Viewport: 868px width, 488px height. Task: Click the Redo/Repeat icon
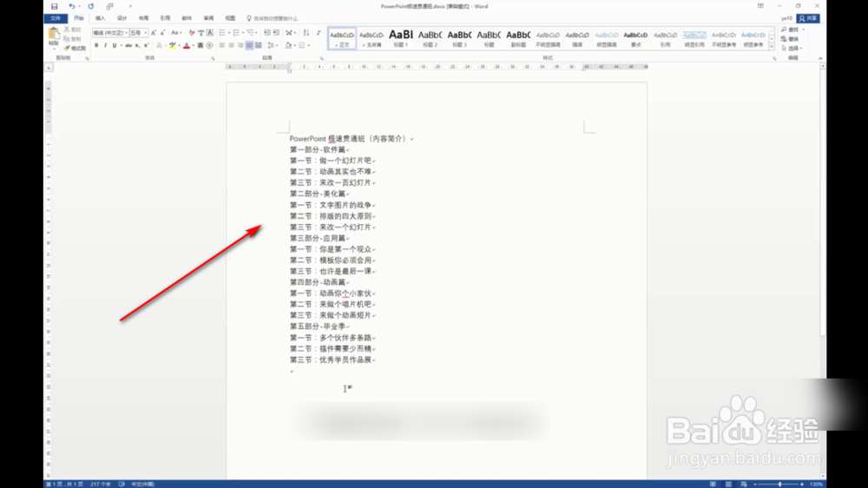(91, 7)
